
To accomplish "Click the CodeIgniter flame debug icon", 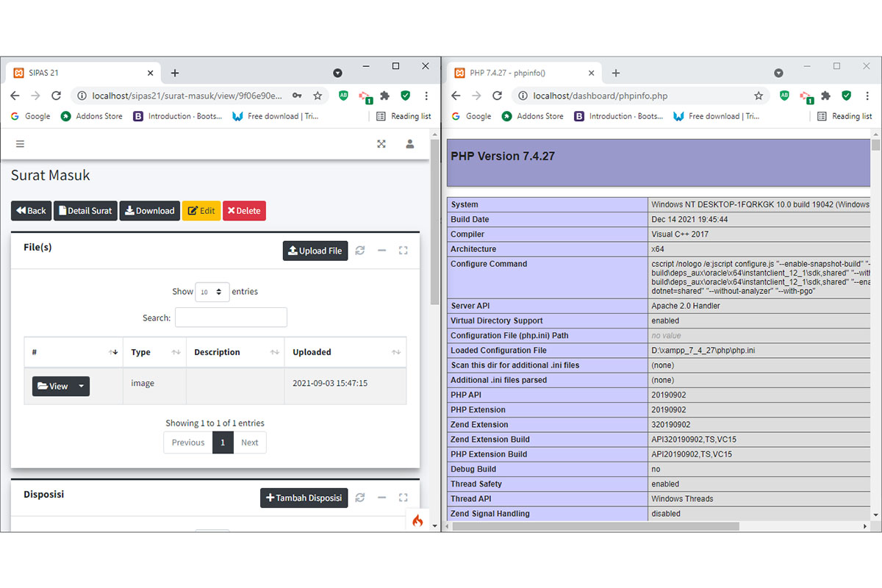I will pos(417,520).
